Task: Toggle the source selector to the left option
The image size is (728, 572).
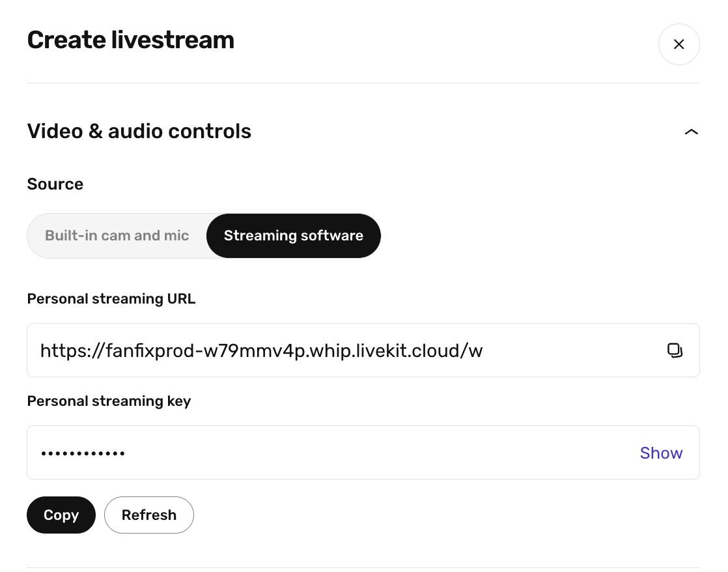Action: click(117, 235)
